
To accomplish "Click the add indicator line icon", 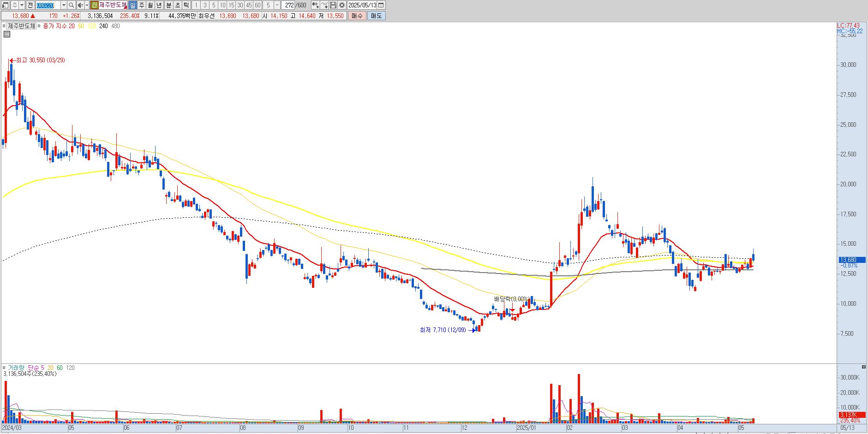I will (x=324, y=5).
